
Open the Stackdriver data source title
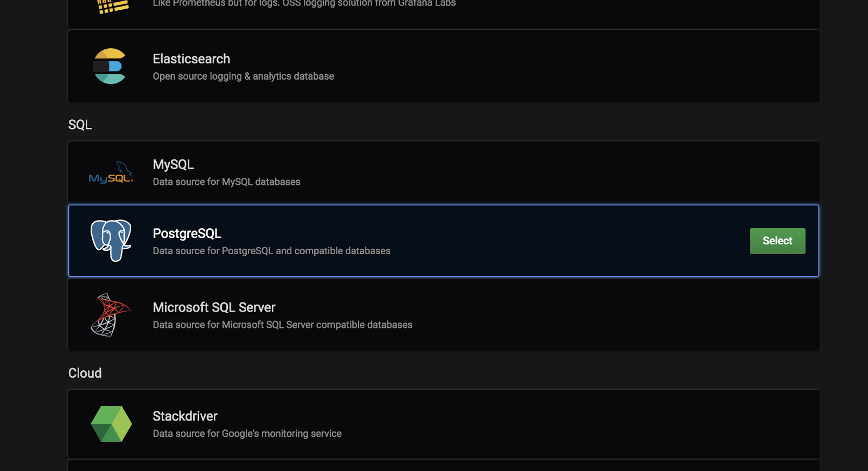[184, 416]
